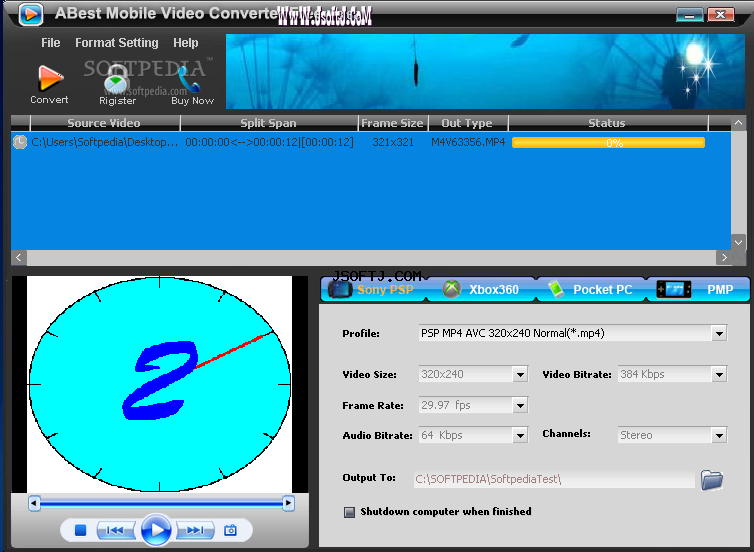Expand the Profile dropdown
Image resolution: width=754 pixels, height=552 pixels.
(719, 333)
